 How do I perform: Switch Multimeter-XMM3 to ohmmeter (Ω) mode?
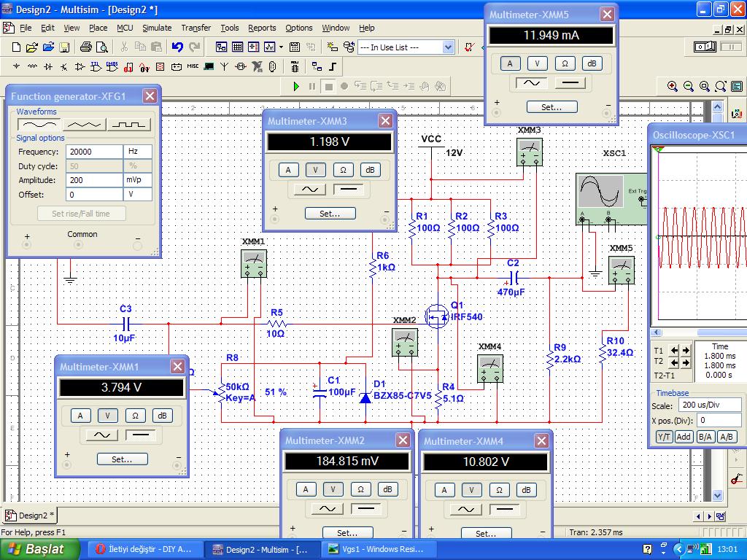(x=343, y=170)
